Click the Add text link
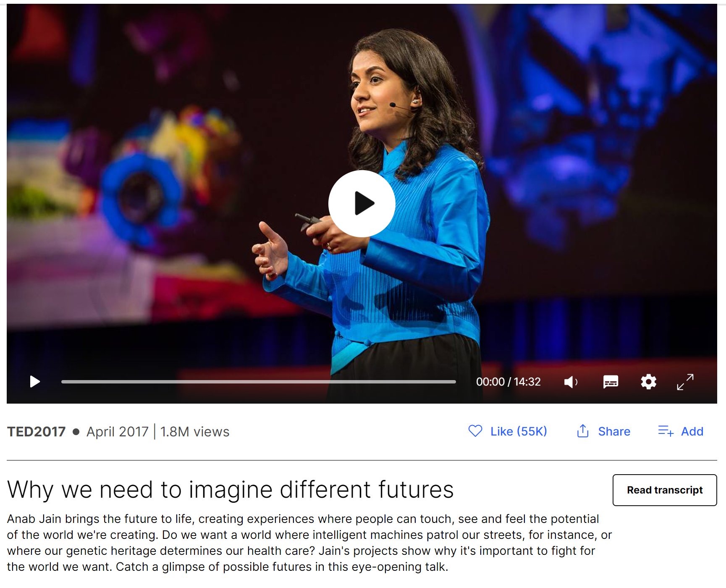Image resolution: width=726 pixels, height=588 pixels. [x=692, y=431]
